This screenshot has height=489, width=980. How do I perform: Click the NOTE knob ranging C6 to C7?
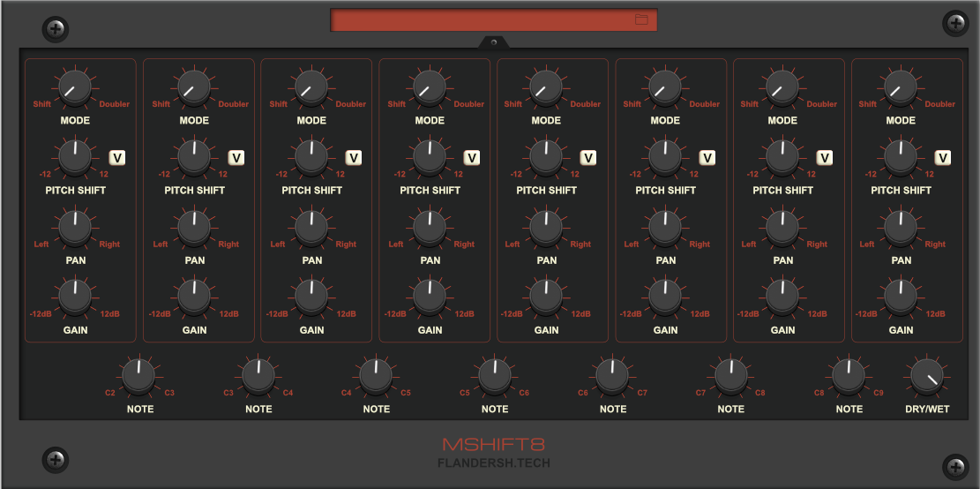pos(612,376)
